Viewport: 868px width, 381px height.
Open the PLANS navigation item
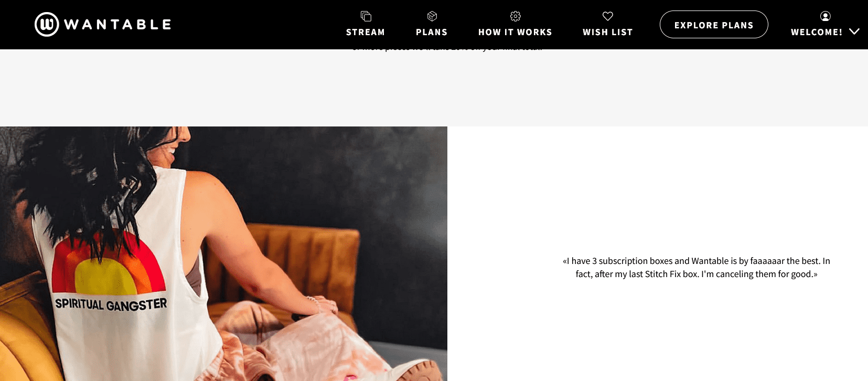[x=432, y=32]
